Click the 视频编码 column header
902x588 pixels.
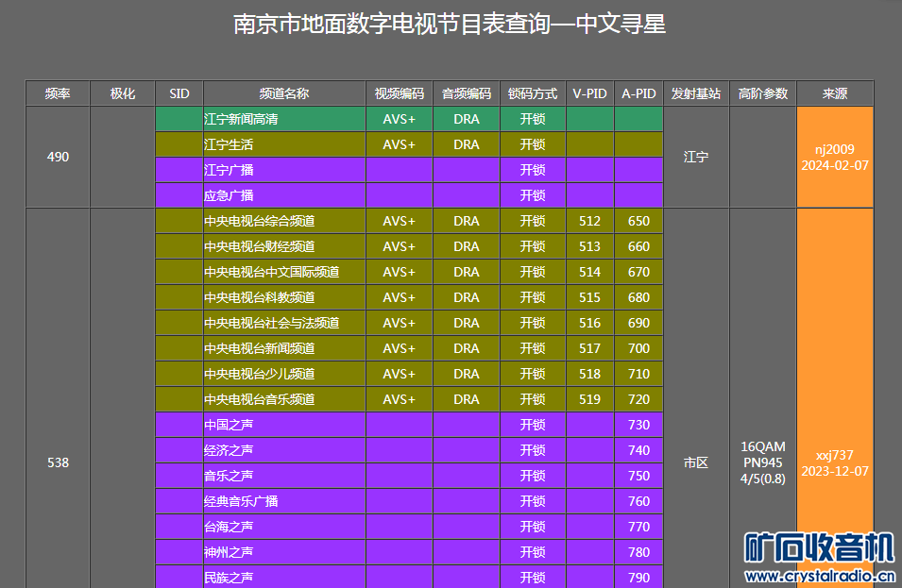click(400, 93)
